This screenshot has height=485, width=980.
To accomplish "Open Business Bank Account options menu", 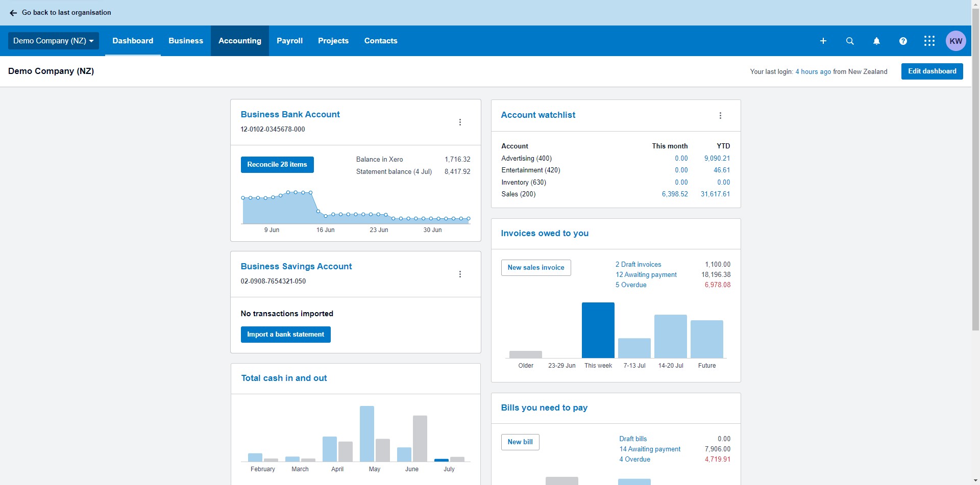I will tap(460, 122).
